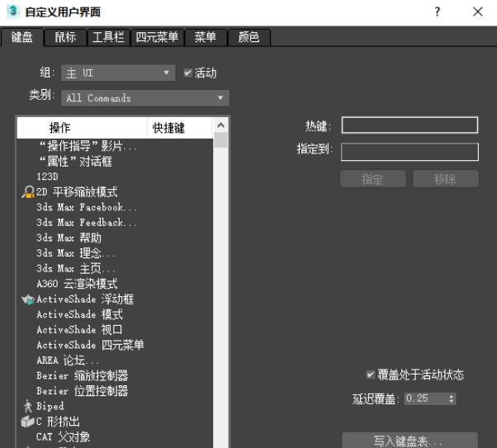The height and width of the screenshot is (448, 497).
Task: Switch to the 菜单 tab
Action: (x=206, y=37)
